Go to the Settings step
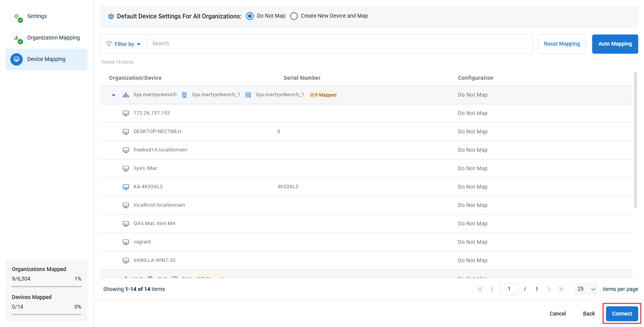The image size is (644, 327). coord(37,16)
